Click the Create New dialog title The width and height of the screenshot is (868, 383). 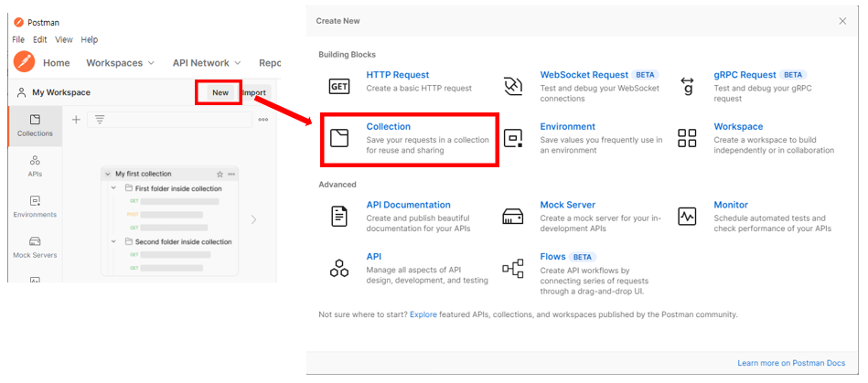click(x=338, y=21)
